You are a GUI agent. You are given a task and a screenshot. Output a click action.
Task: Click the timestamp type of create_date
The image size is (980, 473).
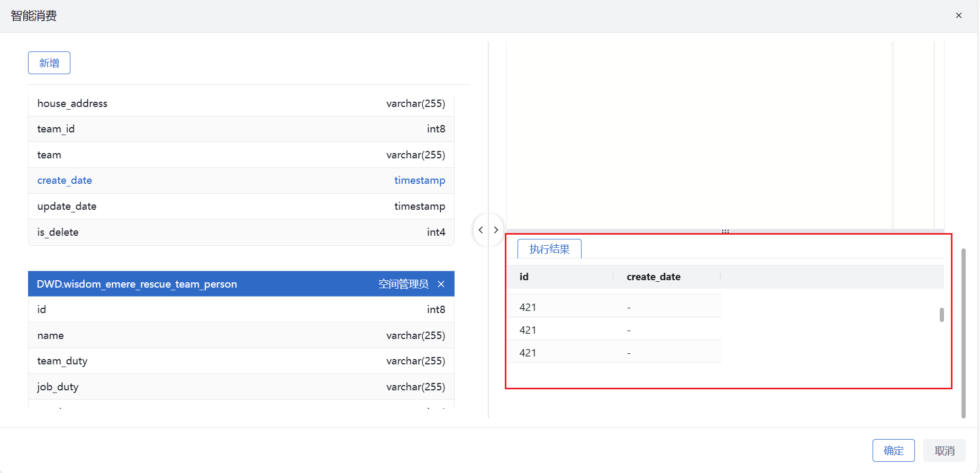[420, 180]
